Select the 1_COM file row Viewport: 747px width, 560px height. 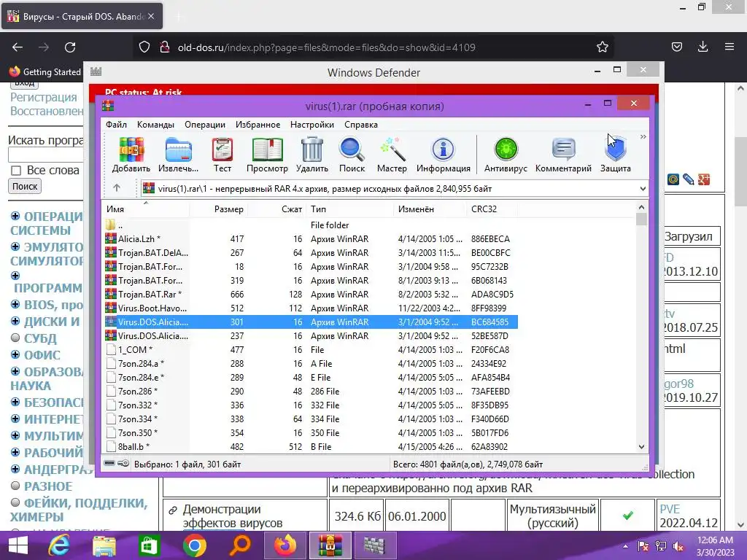click(x=311, y=349)
